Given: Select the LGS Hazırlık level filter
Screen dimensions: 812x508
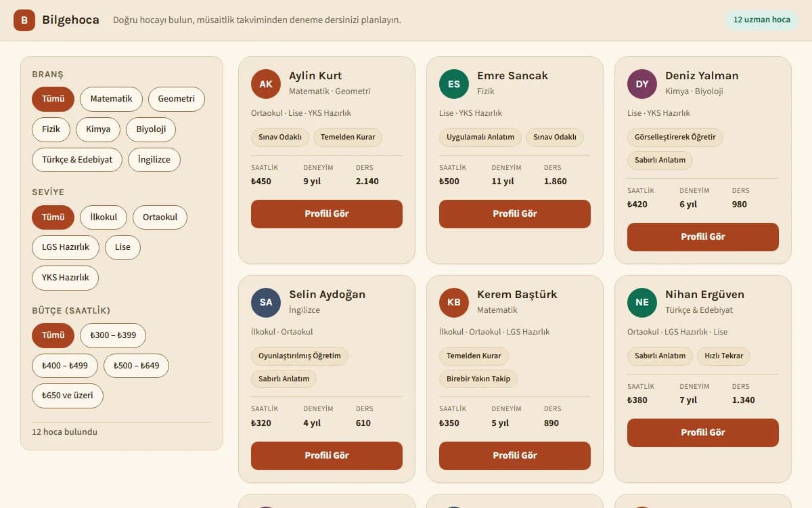Looking at the screenshot, I should click(x=66, y=247).
